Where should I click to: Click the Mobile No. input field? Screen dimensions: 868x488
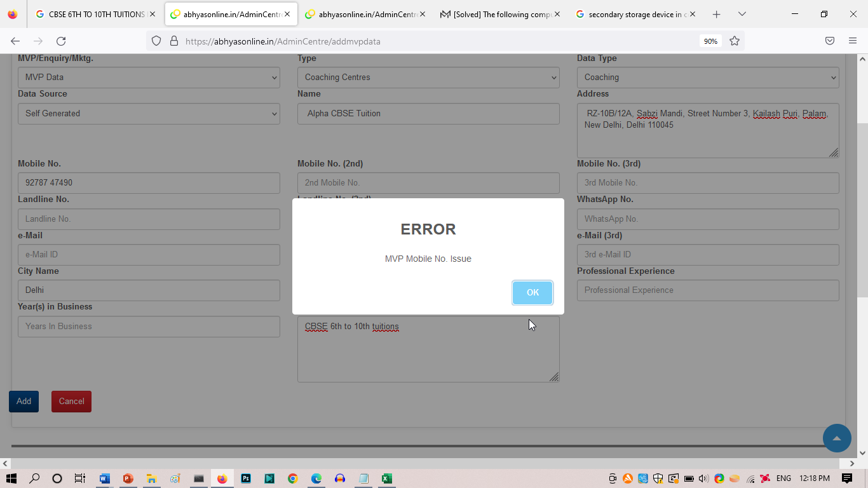tap(149, 183)
